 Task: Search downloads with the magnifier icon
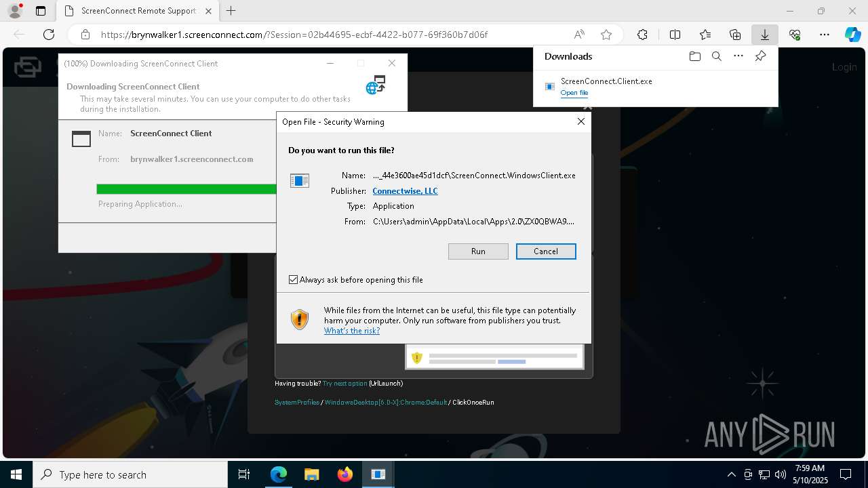[x=716, y=56]
